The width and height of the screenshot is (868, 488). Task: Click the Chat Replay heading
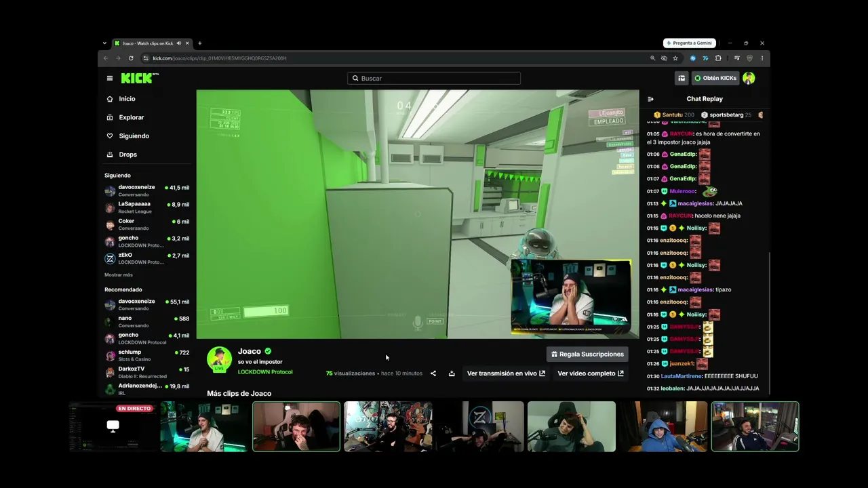[x=705, y=99]
